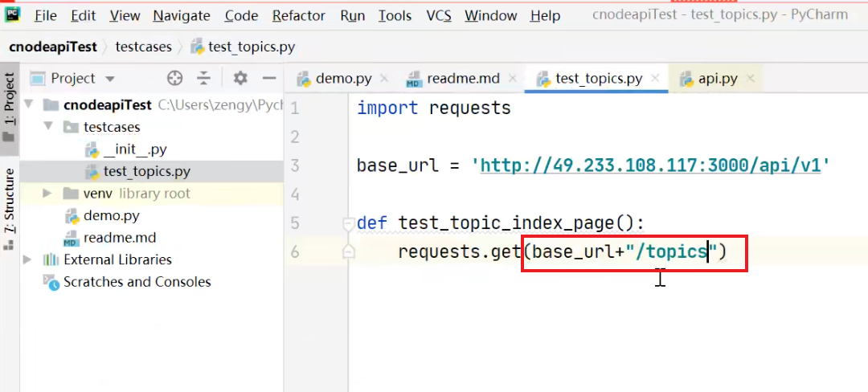Image resolution: width=868 pixels, height=392 pixels.
Task: Select demo.py in the project tree
Action: click(111, 215)
